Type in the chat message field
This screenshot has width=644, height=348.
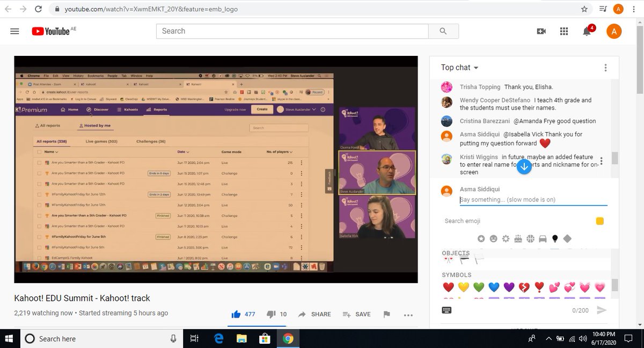(x=533, y=200)
